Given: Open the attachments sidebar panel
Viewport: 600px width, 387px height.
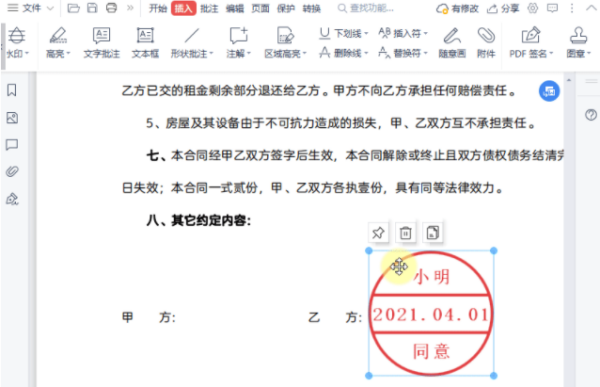Looking at the screenshot, I should (12, 171).
